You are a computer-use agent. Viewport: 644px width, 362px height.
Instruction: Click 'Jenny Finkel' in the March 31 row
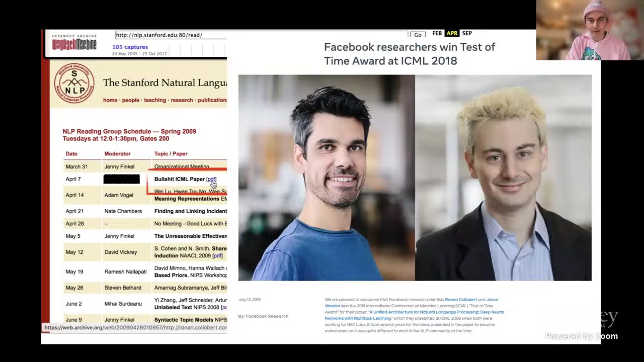click(x=119, y=166)
